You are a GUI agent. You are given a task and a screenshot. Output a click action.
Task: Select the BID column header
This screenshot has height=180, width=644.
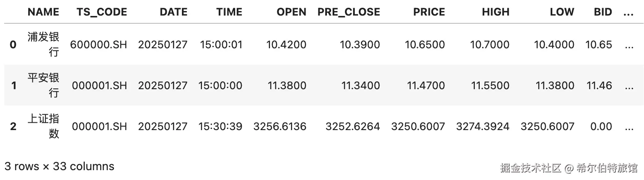click(603, 12)
